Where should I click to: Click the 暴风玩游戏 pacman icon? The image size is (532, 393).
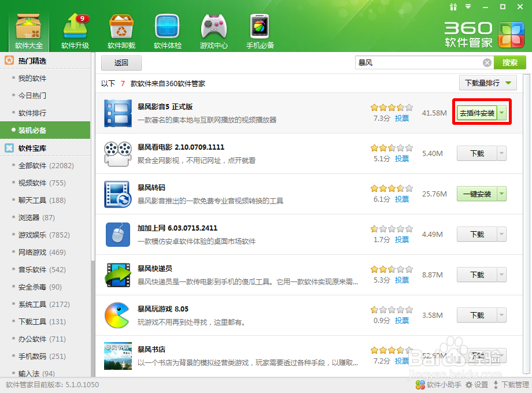tap(117, 316)
